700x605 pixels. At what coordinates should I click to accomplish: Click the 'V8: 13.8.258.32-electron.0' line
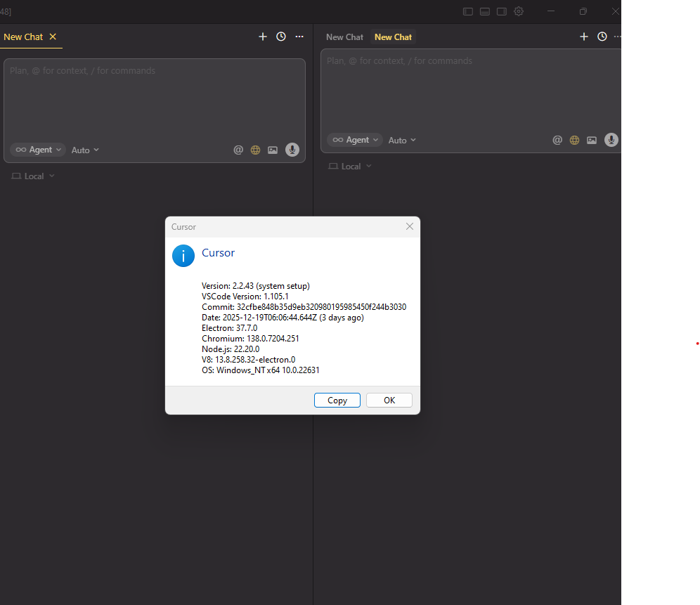pos(249,360)
